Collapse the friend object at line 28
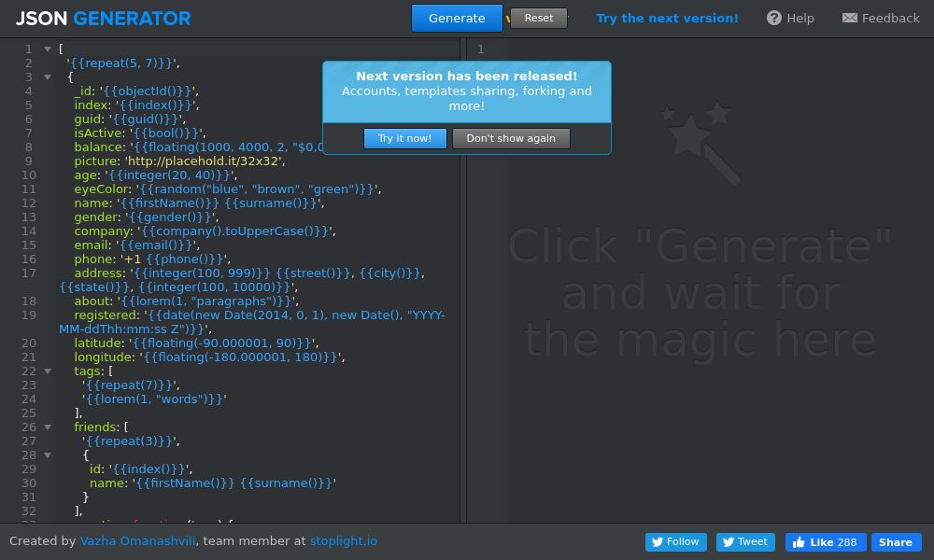Viewport: 934px width, 560px height. (x=48, y=455)
